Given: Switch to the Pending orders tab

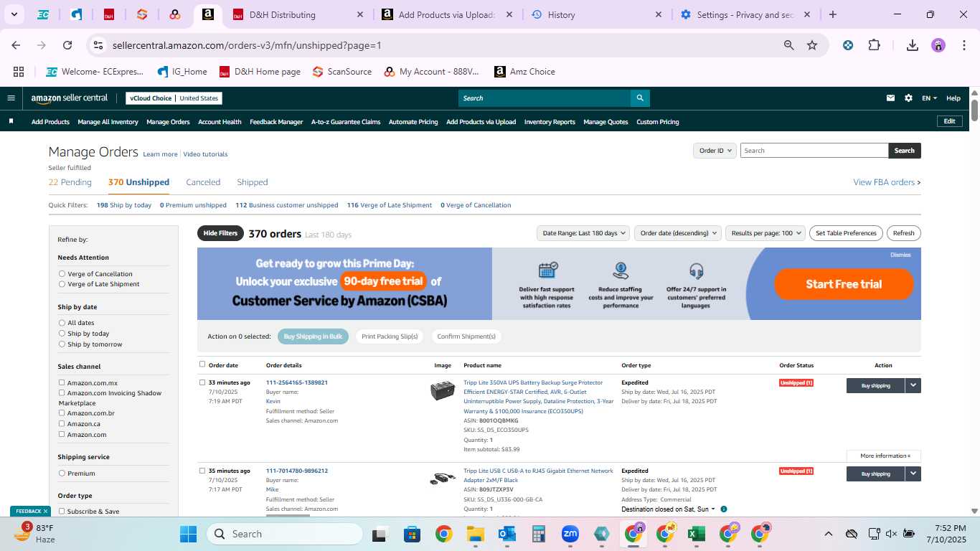Looking at the screenshot, I should pyautogui.click(x=70, y=182).
